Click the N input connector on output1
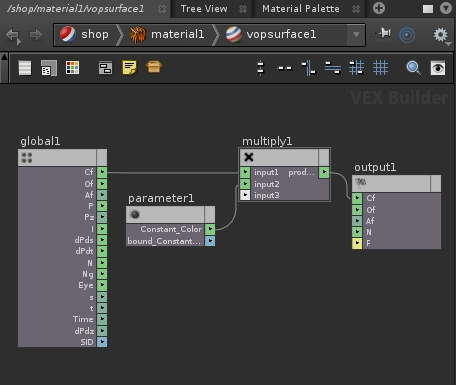Image resolution: width=456 pixels, height=385 pixels. coord(357,232)
